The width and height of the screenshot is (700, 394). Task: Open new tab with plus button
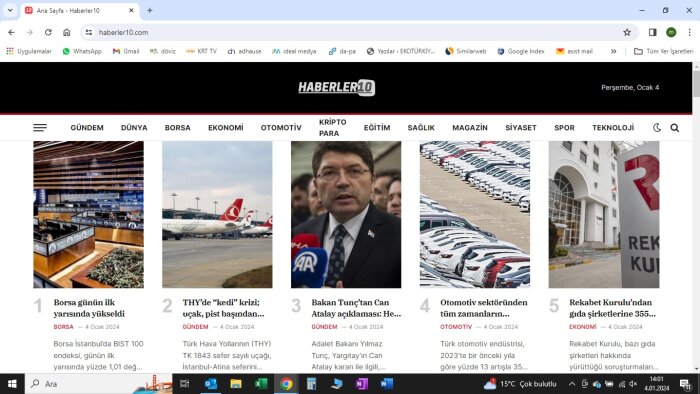pos(150,10)
